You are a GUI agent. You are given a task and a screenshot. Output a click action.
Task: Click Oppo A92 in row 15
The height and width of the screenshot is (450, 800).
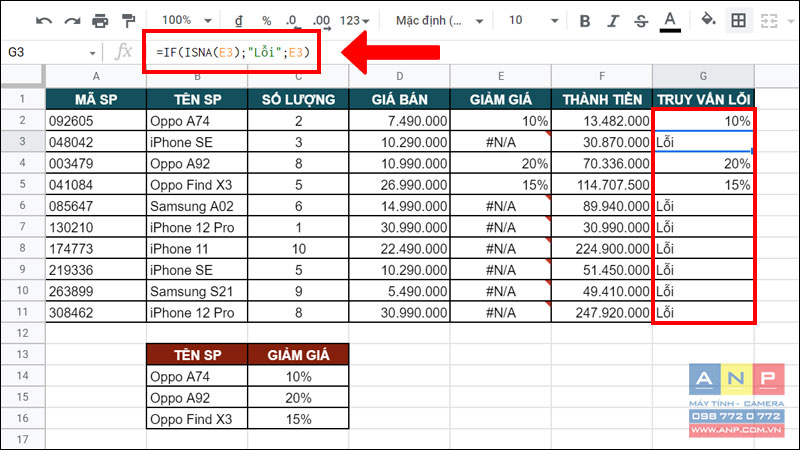coord(197,397)
